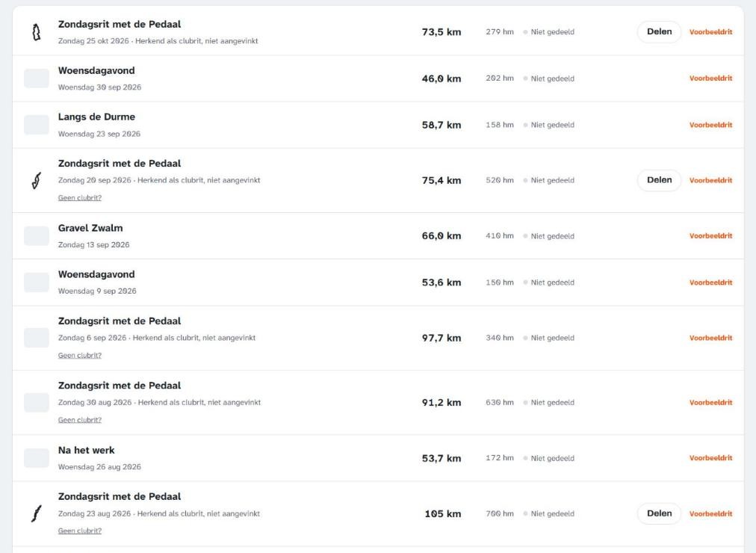Share the 105 km ride via Delen
The height and width of the screenshot is (553, 756).
click(x=659, y=513)
